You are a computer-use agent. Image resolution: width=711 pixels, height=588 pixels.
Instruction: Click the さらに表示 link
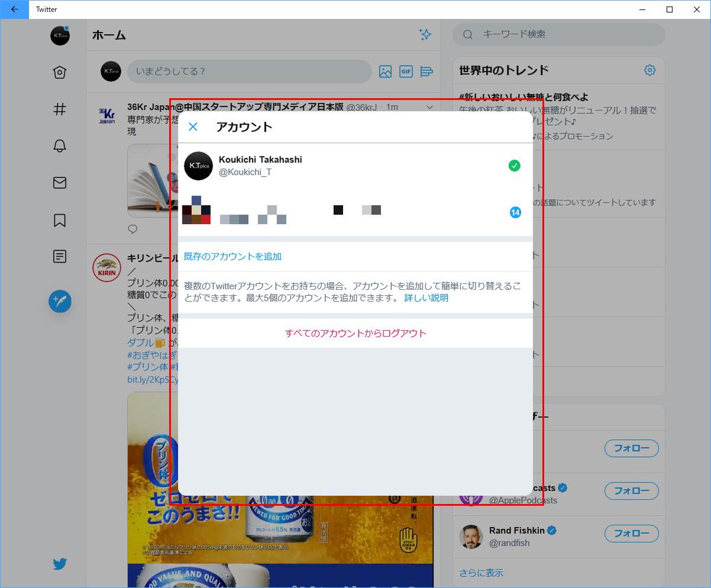pos(481,573)
